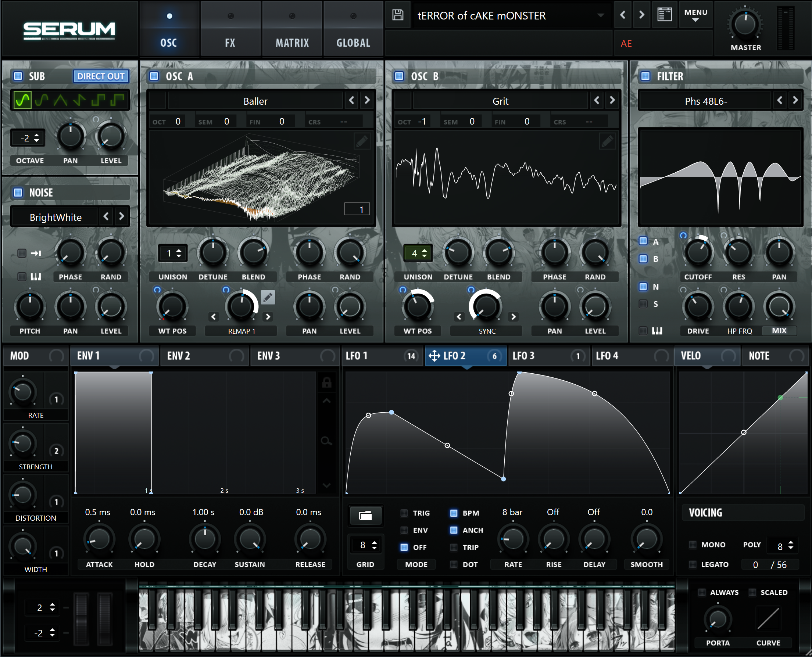The width and height of the screenshot is (812, 657).
Task: Toggle noise one-shot arrow icon
Action: point(36,253)
